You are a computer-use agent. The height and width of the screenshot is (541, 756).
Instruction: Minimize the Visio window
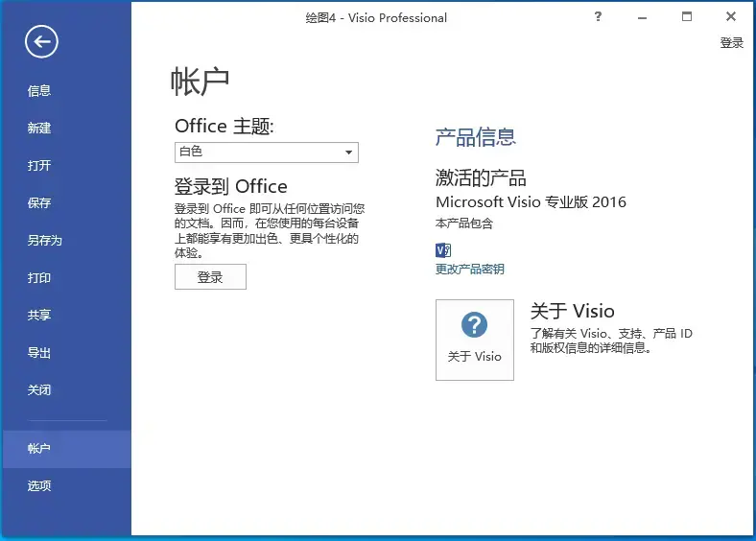pyautogui.click(x=642, y=17)
